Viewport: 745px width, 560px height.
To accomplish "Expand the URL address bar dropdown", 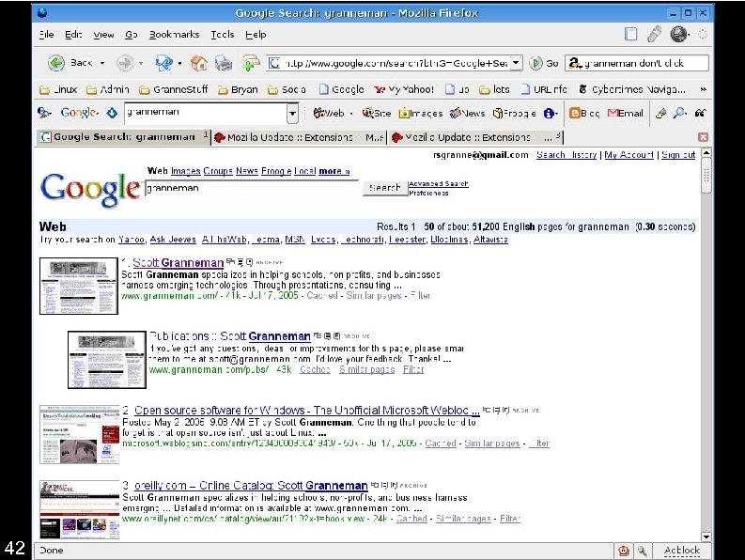I will (516, 63).
